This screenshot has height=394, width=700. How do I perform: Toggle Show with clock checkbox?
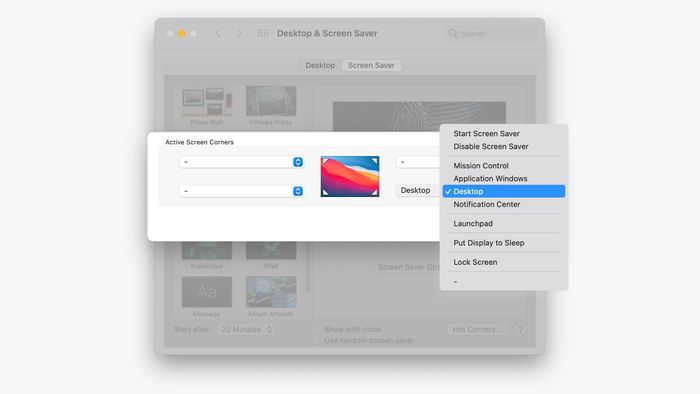317,329
